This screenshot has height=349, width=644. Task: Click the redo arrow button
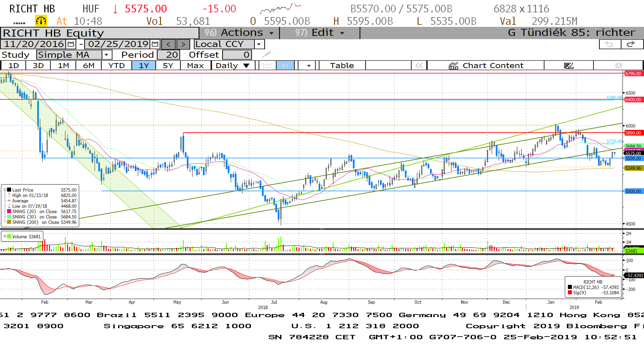coord(632,44)
